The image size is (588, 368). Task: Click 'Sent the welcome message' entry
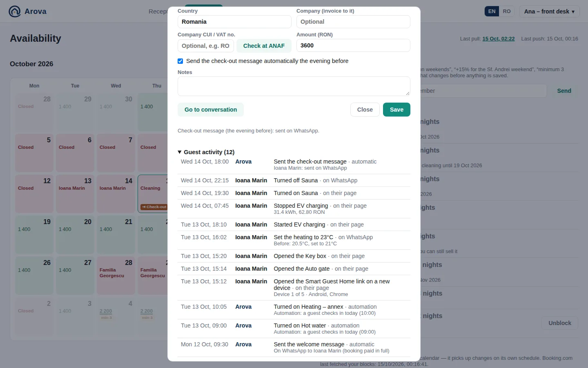tap(294, 347)
